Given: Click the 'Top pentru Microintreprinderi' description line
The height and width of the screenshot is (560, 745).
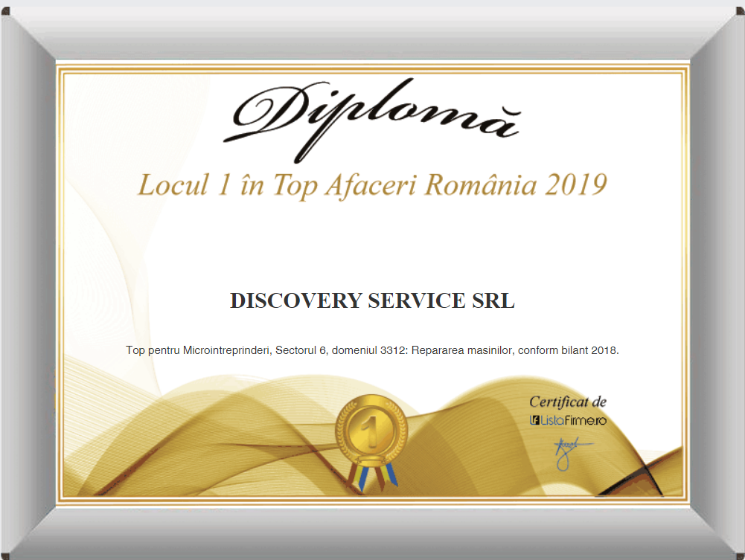Looking at the screenshot, I should [x=372, y=351].
